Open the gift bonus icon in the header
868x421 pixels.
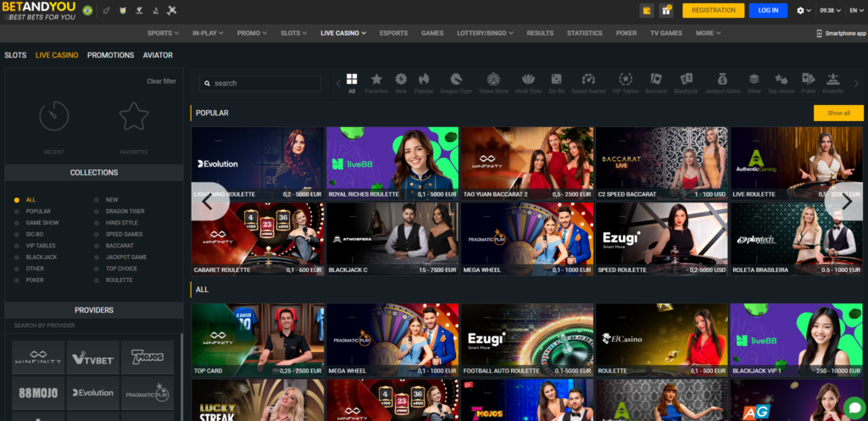tap(665, 10)
